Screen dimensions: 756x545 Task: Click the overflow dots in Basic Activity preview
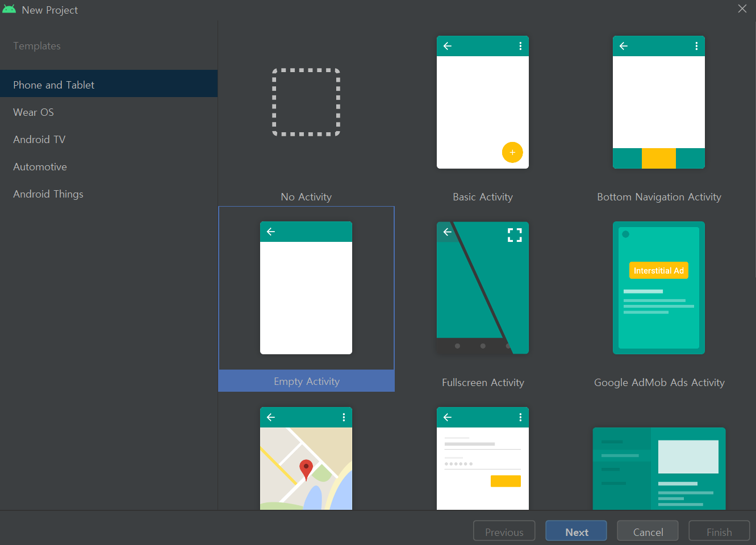click(x=520, y=46)
